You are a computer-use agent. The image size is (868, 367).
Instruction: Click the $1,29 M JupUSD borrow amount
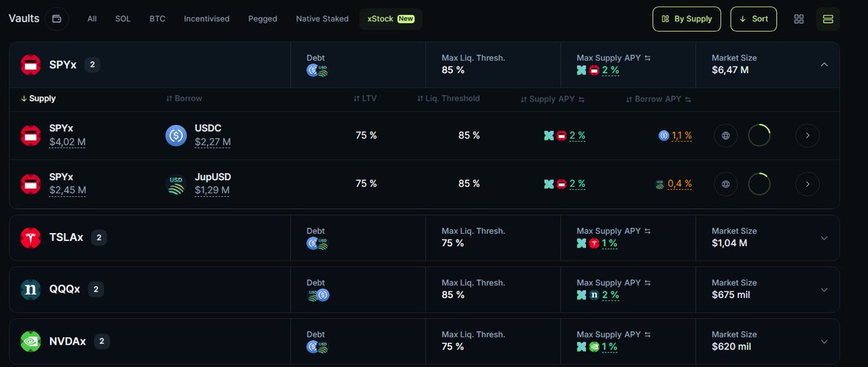tap(212, 191)
